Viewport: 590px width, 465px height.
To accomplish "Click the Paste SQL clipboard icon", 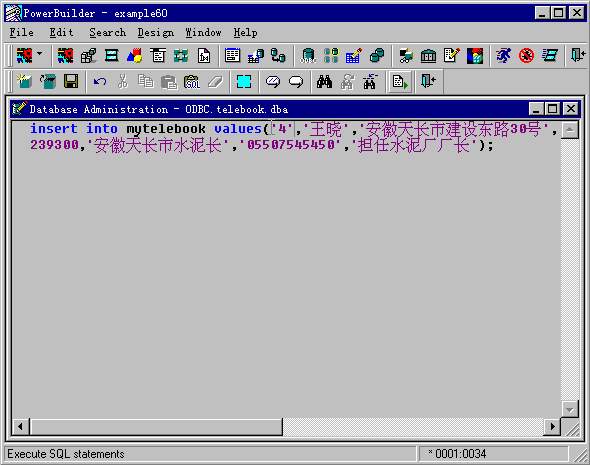I will point(192,82).
